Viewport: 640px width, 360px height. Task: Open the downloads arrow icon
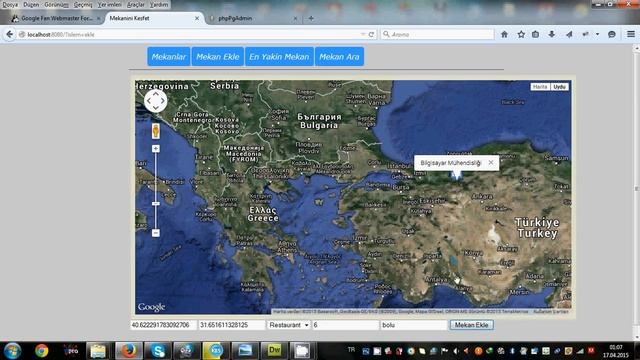click(552, 34)
